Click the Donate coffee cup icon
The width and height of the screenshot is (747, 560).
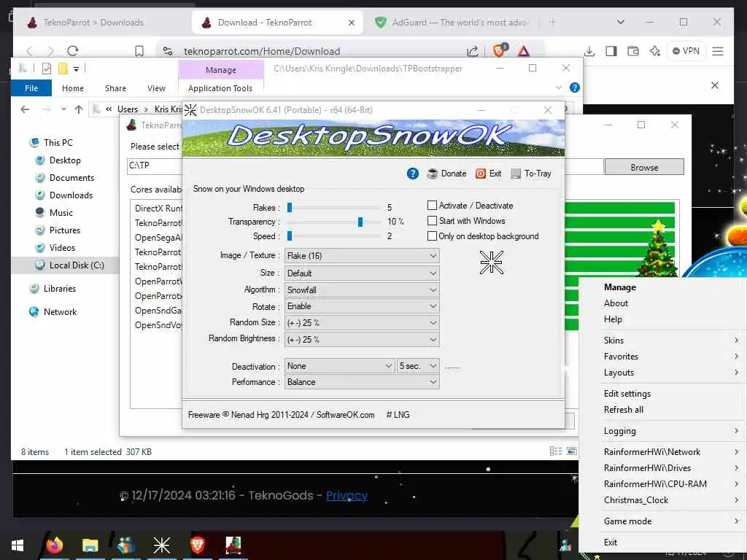[x=432, y=174]
